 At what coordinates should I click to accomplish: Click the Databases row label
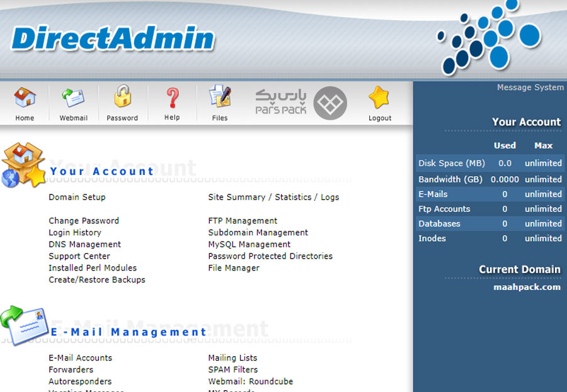(439, 224)
